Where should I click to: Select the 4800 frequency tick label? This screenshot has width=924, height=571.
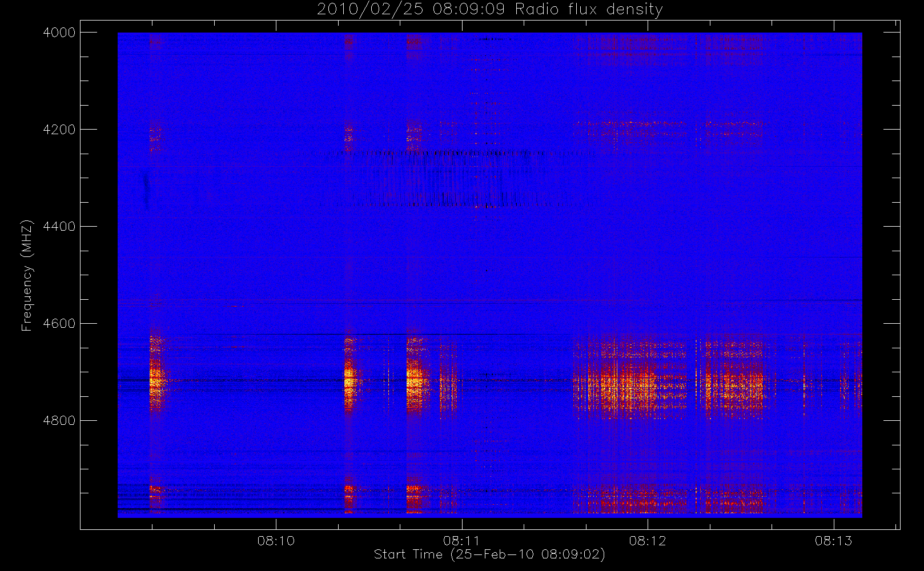click(59, 421)
